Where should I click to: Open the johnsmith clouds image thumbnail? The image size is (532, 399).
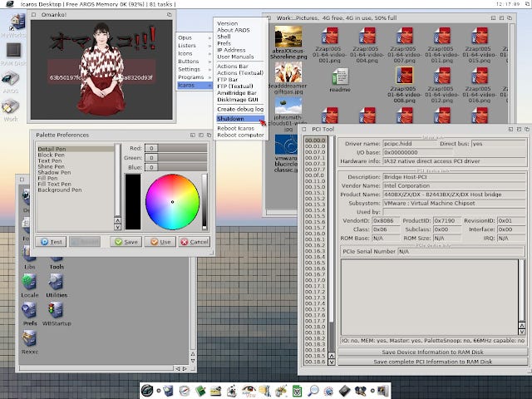(288, 106)
